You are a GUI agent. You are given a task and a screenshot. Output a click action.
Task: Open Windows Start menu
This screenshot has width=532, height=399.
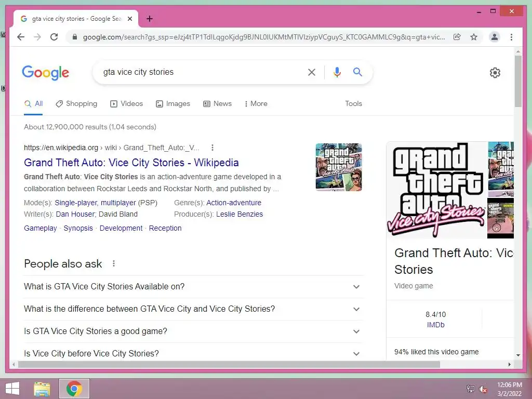(x=12, y=389)
